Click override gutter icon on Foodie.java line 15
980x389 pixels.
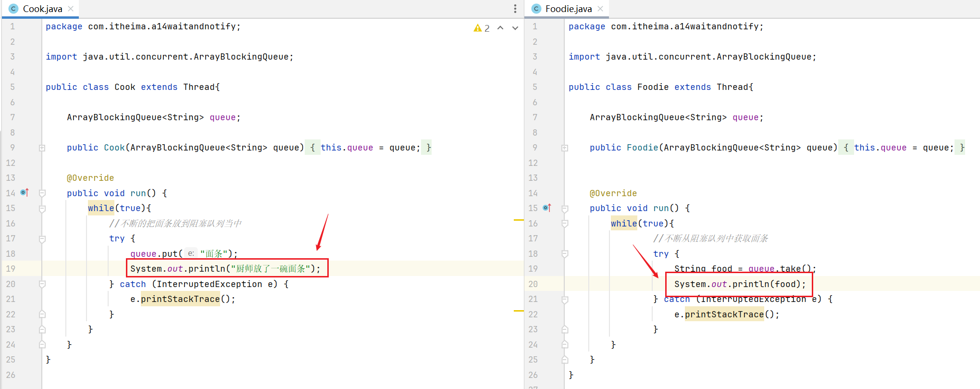(x=546, y=208)
